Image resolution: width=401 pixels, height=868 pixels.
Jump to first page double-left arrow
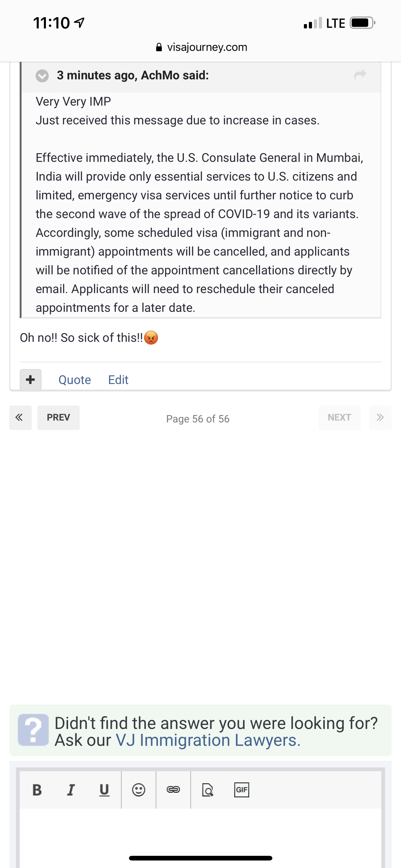(21, 418)
